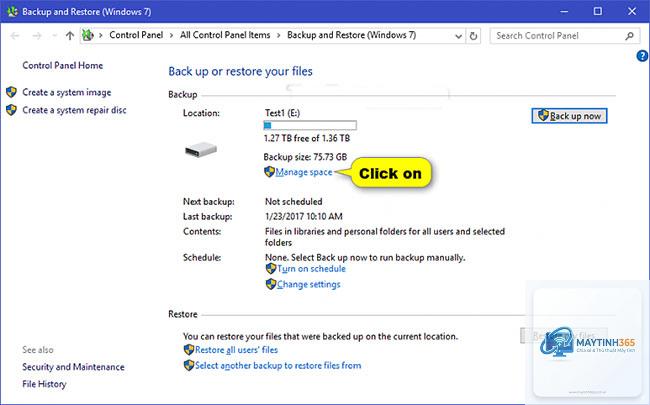Click the window title bar app icon
Image resolution: width=650 pixels, height=405 pixels.
coord(12,12)
